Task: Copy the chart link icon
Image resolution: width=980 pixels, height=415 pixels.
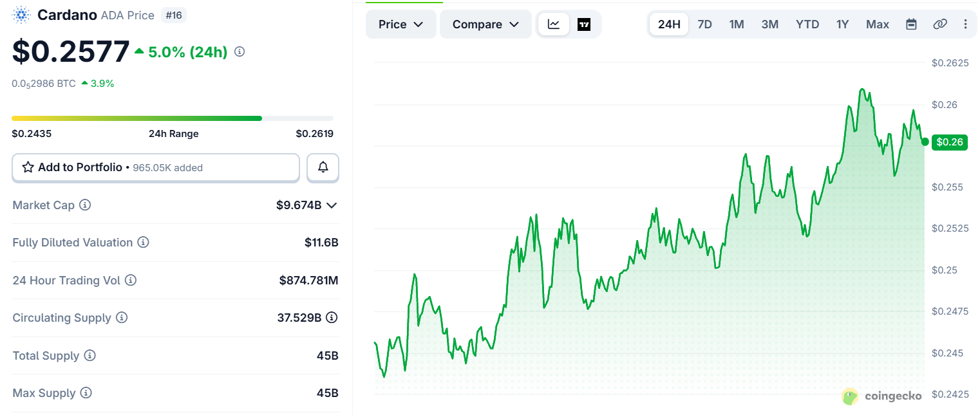Action: pyautogui.click(x=940, y=24)
